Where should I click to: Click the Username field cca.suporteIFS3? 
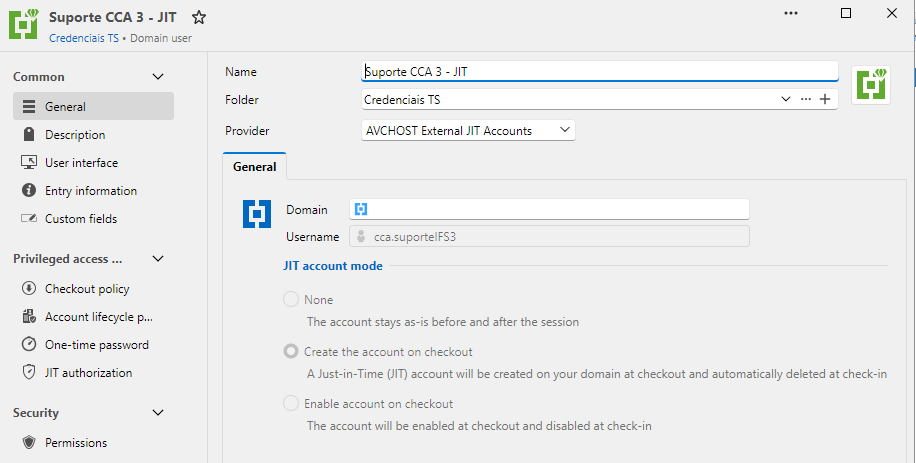[x=549, y=236]
